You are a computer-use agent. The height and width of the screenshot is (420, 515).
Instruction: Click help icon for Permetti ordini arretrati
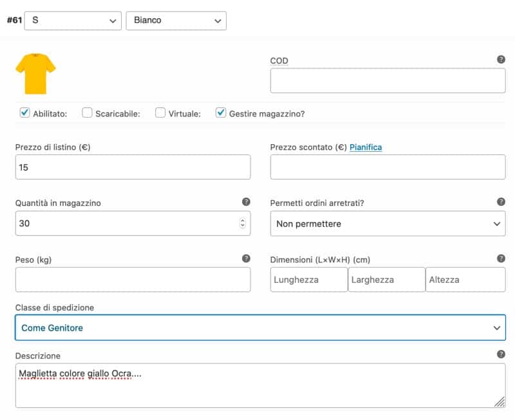501,202
